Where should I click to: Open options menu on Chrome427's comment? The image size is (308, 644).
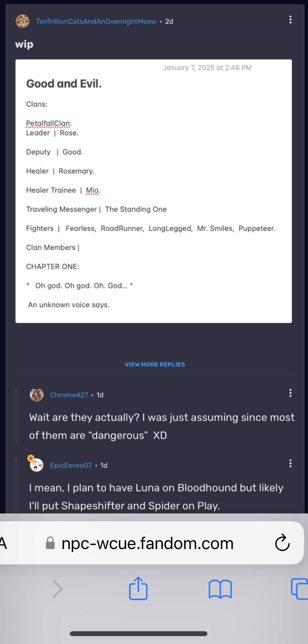tap(290, 393)
